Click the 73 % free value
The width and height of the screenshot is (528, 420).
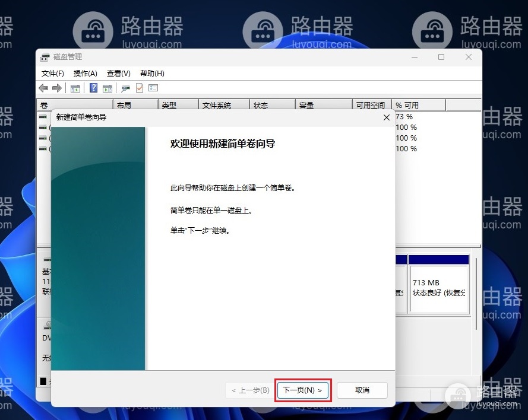pyautogui.click(x=404, y=117)
